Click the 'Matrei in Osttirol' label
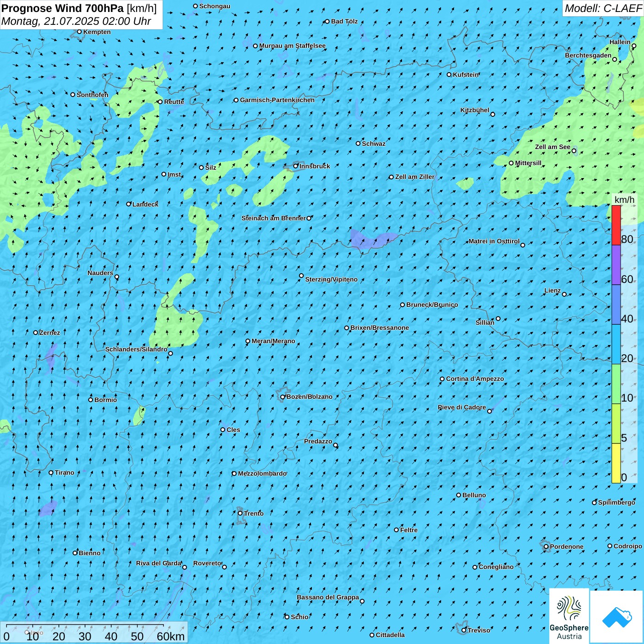 pos(494,241)
